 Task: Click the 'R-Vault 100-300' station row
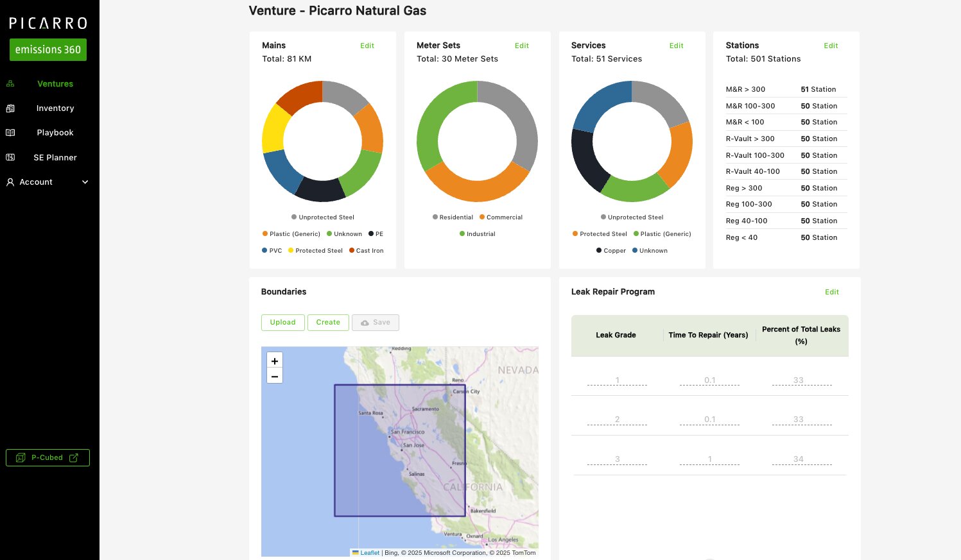(x=786, y=155)
